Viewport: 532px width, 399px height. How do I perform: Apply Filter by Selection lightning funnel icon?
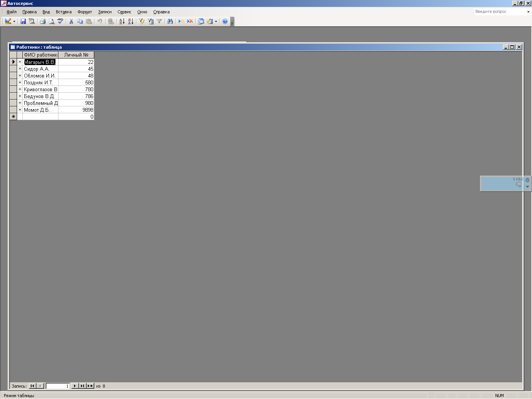pyautogui.click(x=142, y=21)
